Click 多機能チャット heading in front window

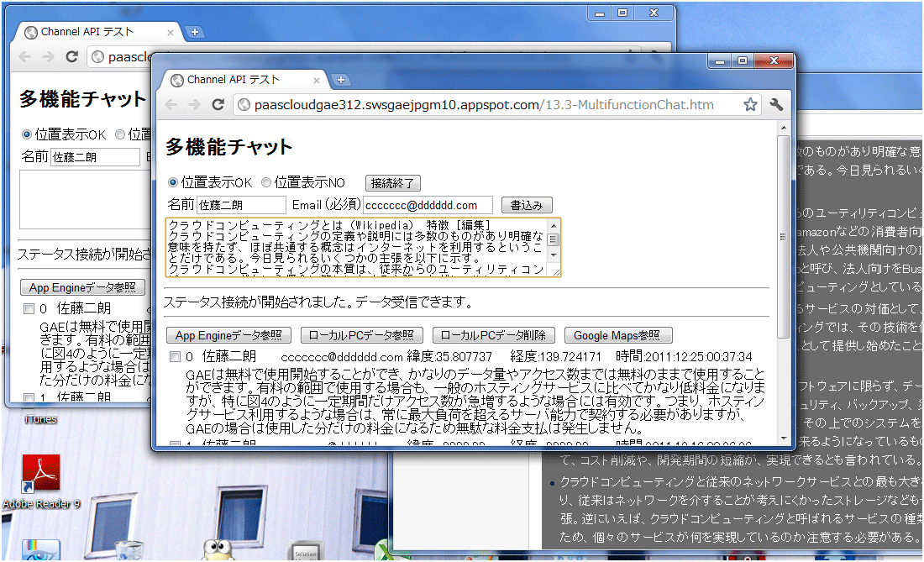click(x=228, y=147)
